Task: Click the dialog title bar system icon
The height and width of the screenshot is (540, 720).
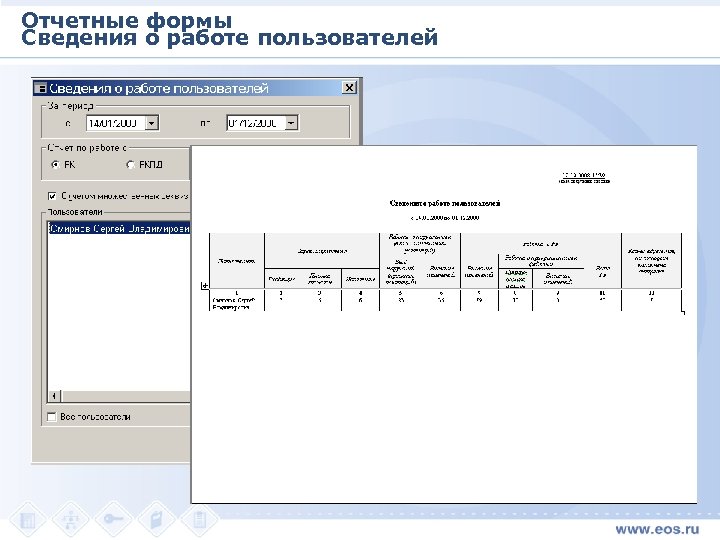Action: pyautogui.click(x=40, y=88)
